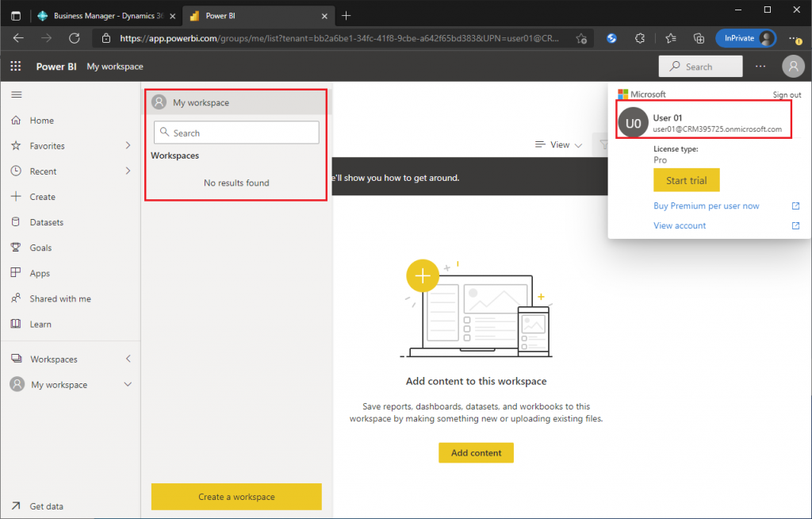The width and height of the screenshot is (812, 519).
Task: Click the Apps icon in navigation
Action: 16,273
